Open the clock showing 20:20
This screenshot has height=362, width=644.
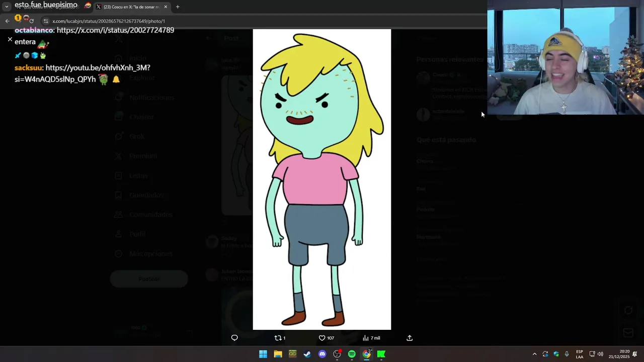click(x=619, y=354)
